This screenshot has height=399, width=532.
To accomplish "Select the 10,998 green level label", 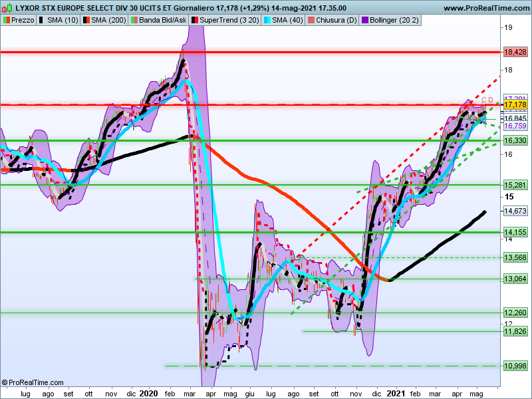I will [x=515, y=366].
